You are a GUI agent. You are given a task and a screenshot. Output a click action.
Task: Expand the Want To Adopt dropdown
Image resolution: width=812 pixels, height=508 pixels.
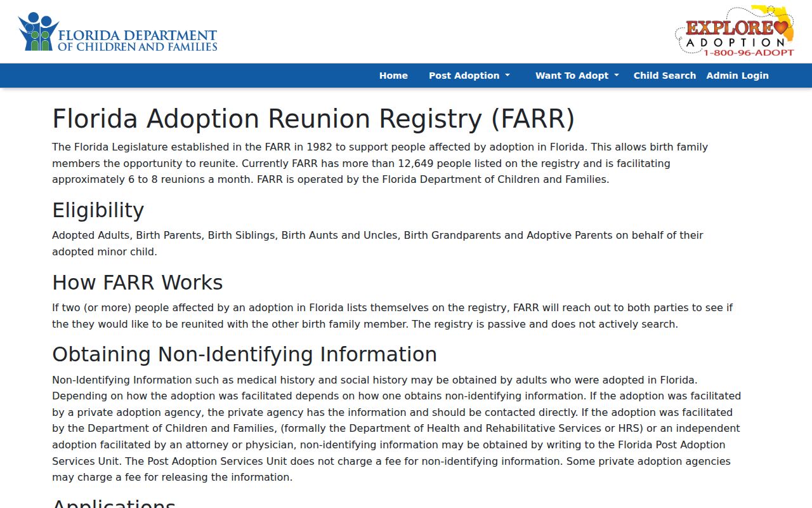coord(577,76)
